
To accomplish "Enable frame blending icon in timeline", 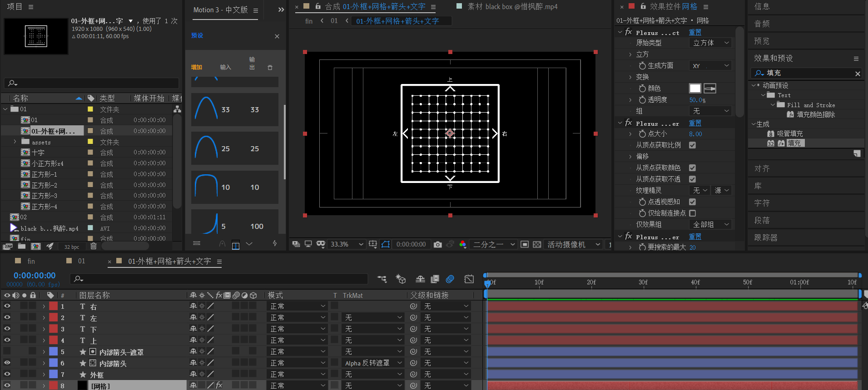I will click(435, 279).
